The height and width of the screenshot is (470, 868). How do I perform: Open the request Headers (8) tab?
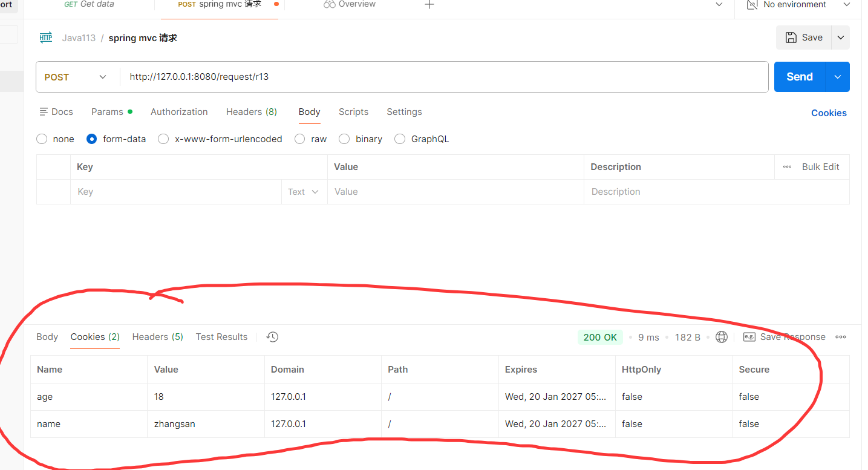coord(252,112)
